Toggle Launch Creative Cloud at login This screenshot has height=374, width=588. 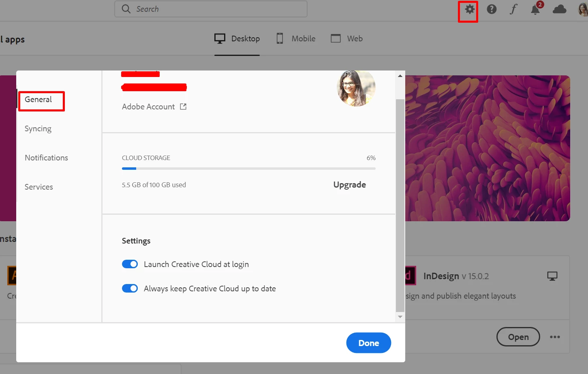coord(130,264)
